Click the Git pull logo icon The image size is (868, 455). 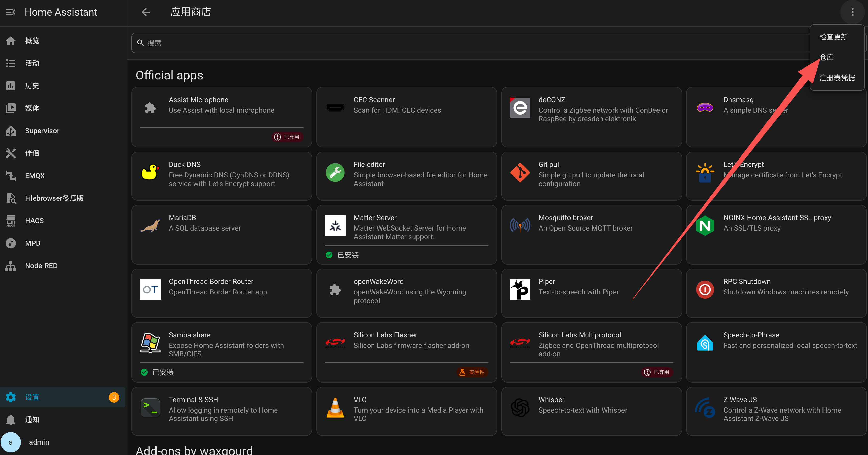(x=520, y=173)
